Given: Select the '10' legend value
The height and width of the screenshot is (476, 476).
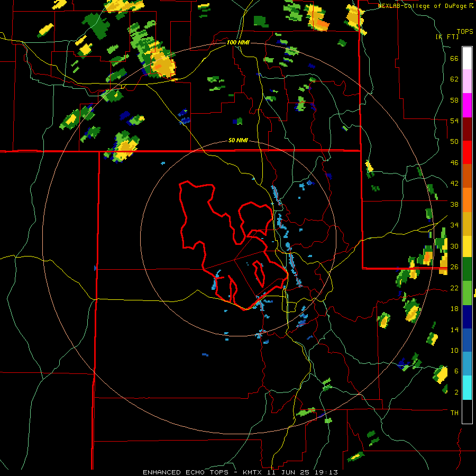Looking at the screenshot, I should (454, 350).
